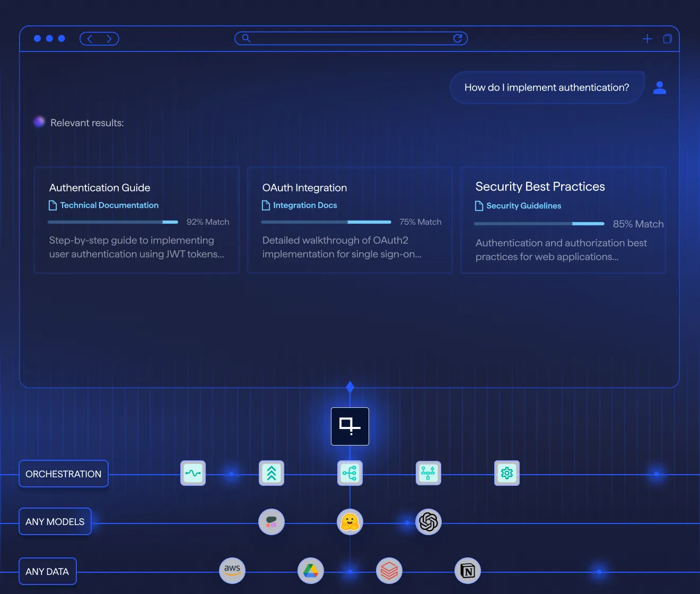Open the user profile avatar icon
Screen dimensions: 700x594
point(659,88)
